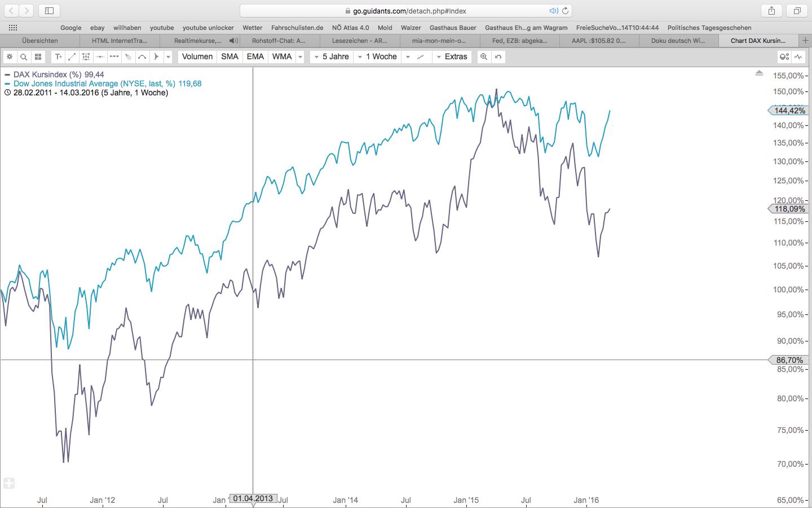812x508 pixels.
Task: Add the Volumen indicator
Action: coord(197,56)
